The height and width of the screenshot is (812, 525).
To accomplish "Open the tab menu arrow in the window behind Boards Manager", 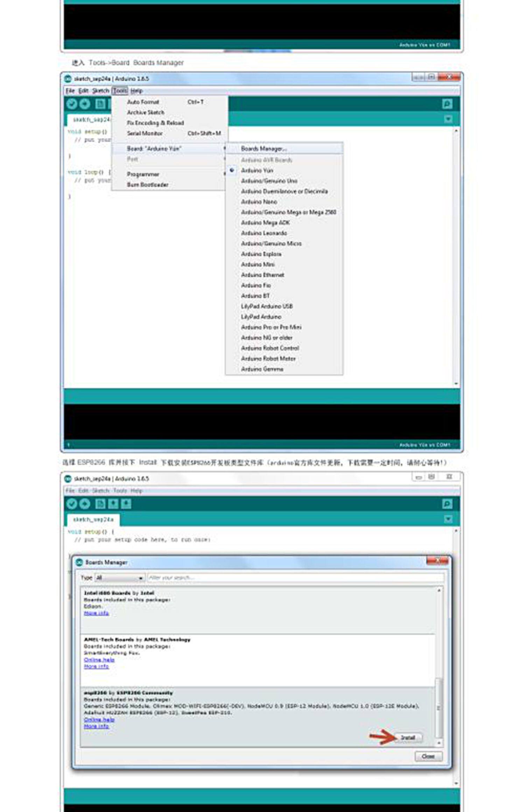I will [x=448, y=519].
